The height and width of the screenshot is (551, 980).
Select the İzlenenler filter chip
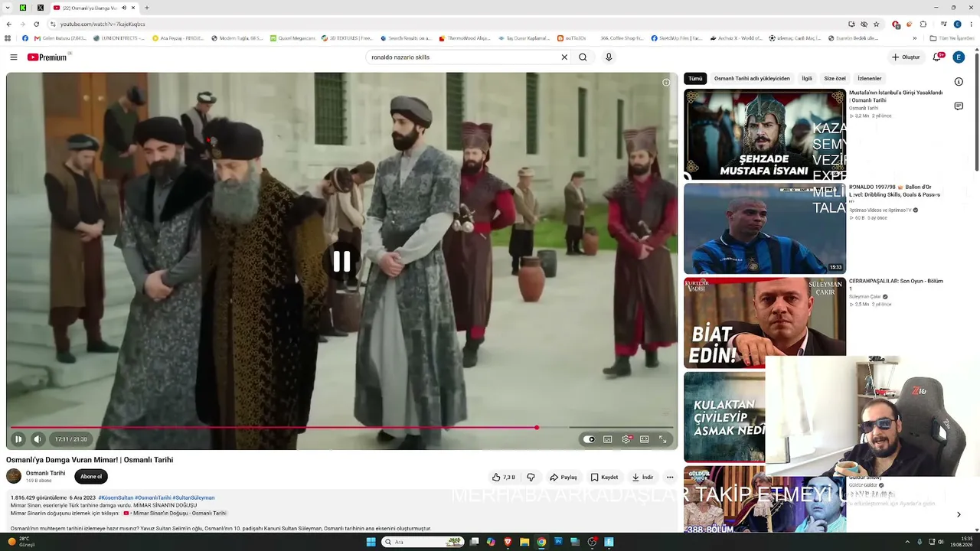[870, 79]
